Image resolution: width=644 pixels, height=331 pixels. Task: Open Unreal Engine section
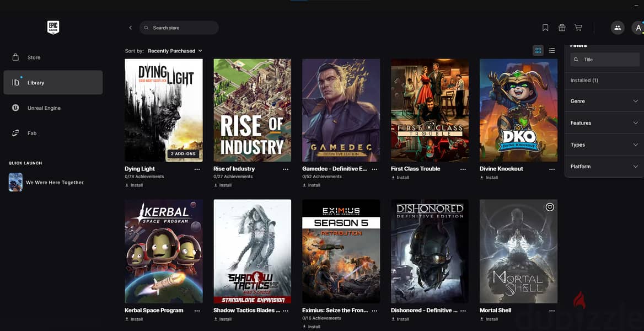coord(53,108)
